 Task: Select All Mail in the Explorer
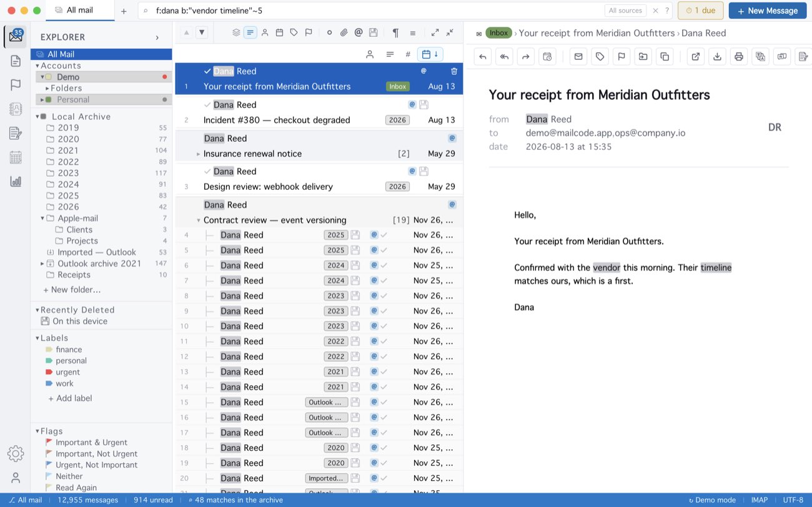[x=101, y=54]
